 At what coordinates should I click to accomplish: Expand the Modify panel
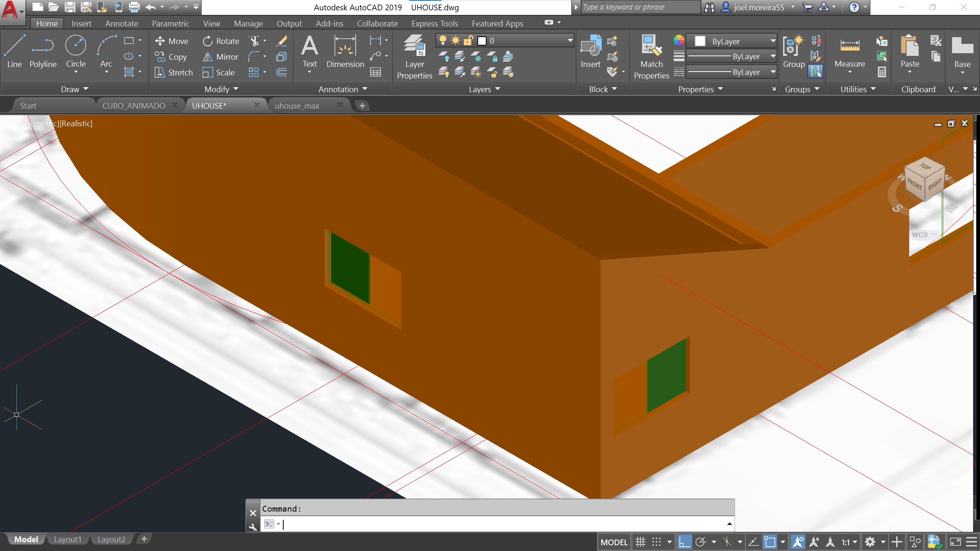(x=221, y=89)
